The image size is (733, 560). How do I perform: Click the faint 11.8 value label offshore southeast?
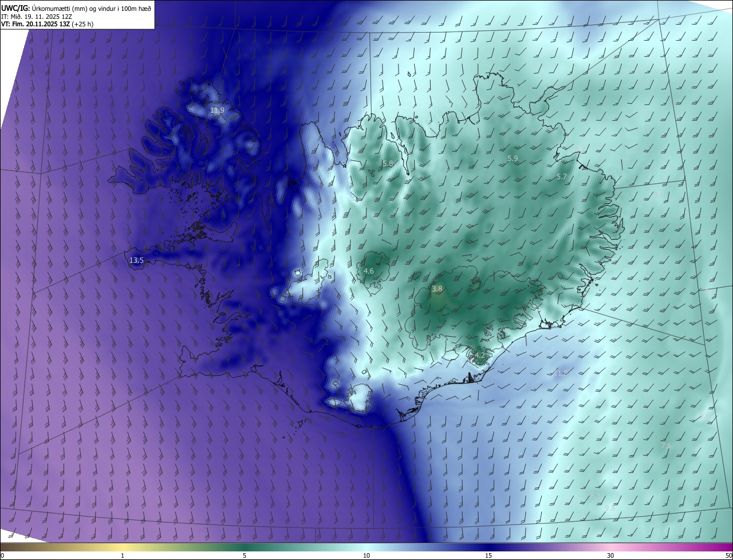561,373
